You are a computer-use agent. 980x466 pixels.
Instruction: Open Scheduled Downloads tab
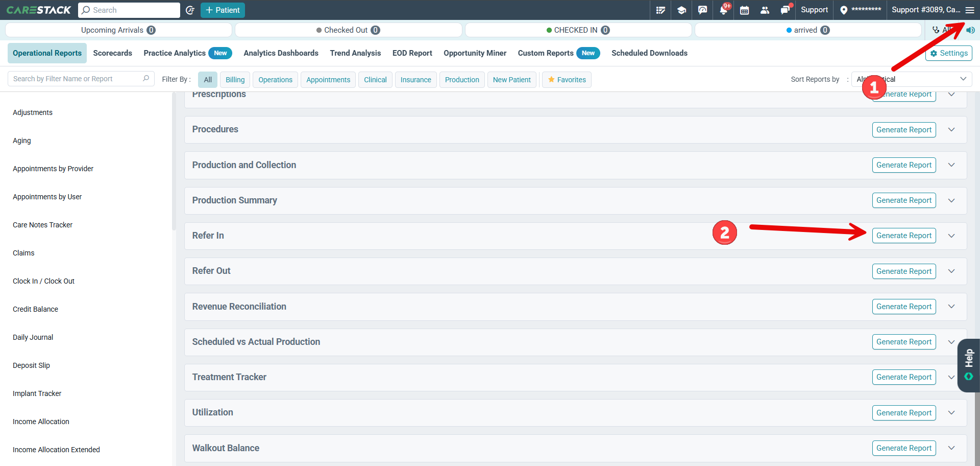(649, 53)
